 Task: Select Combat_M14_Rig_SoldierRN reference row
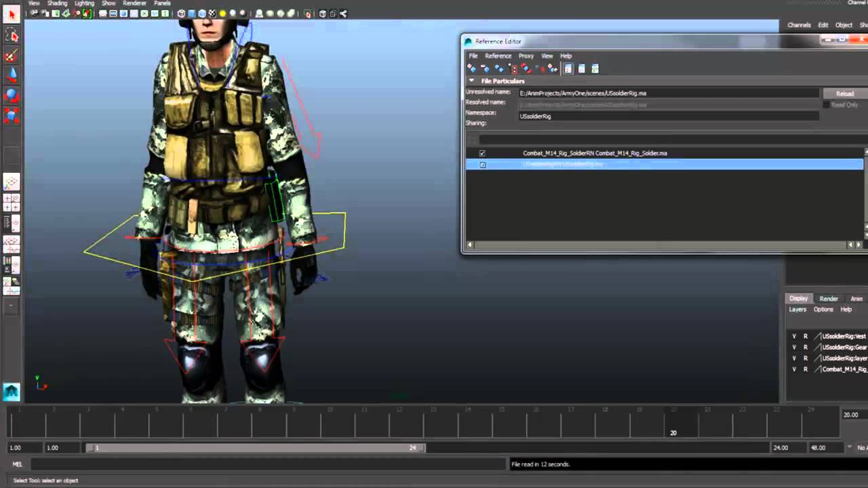click(x=665, y=153)
